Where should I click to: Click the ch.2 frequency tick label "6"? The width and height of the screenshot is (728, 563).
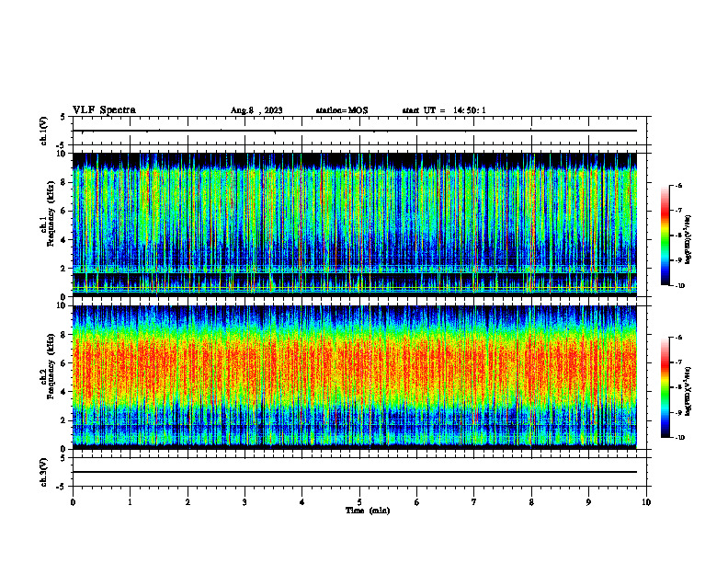point(63,363)
